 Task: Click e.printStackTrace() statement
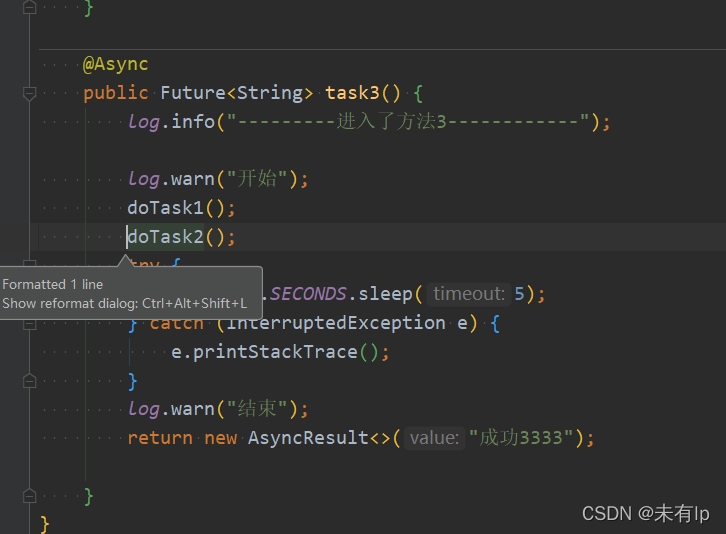point(280,352)
